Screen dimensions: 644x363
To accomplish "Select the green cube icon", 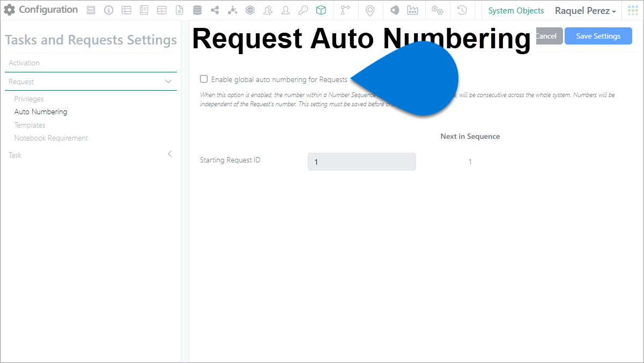I will point(321,10).
